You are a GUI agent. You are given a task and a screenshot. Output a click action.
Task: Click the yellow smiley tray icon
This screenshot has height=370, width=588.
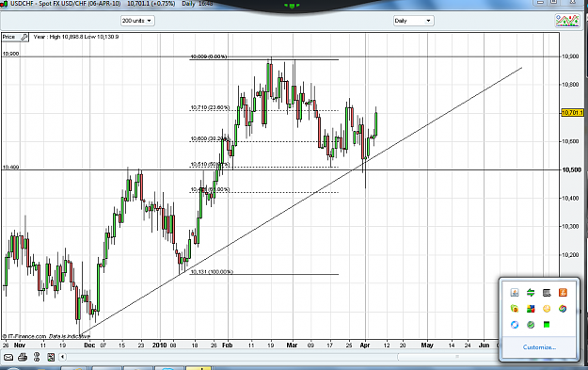(547, 309)
